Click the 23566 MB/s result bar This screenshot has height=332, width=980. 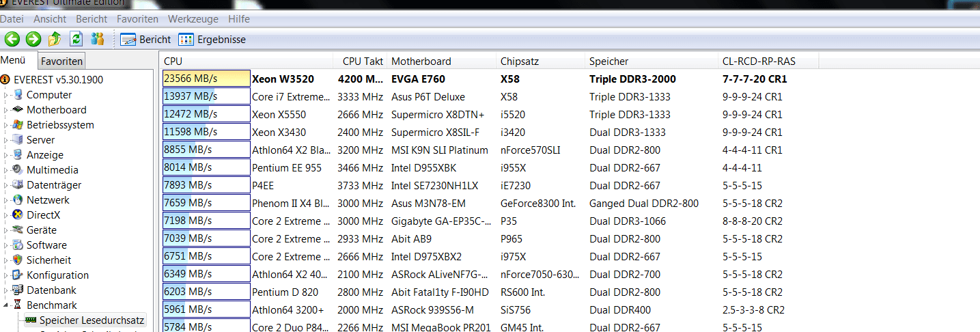(x=206, y=79)
